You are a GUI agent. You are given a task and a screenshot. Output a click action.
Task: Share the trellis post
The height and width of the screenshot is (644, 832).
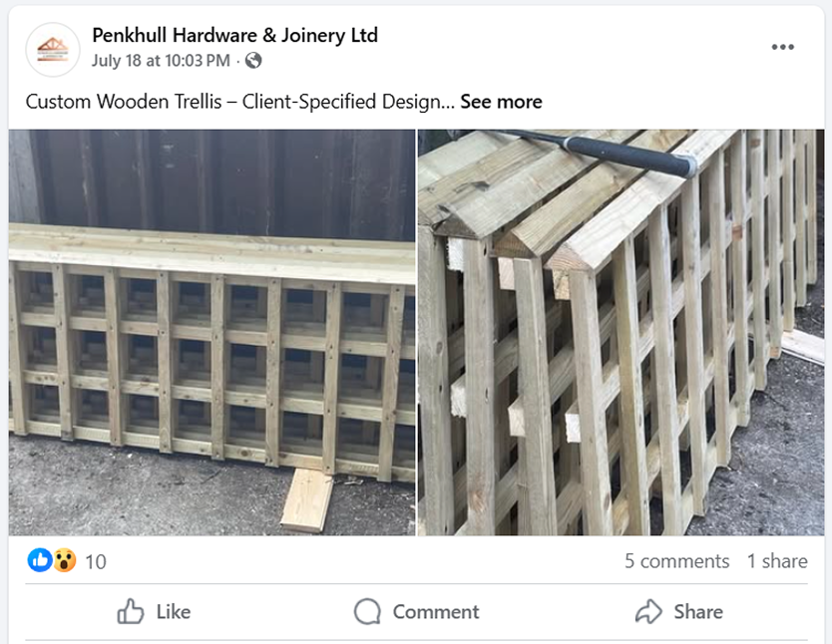tap(679, 612)
